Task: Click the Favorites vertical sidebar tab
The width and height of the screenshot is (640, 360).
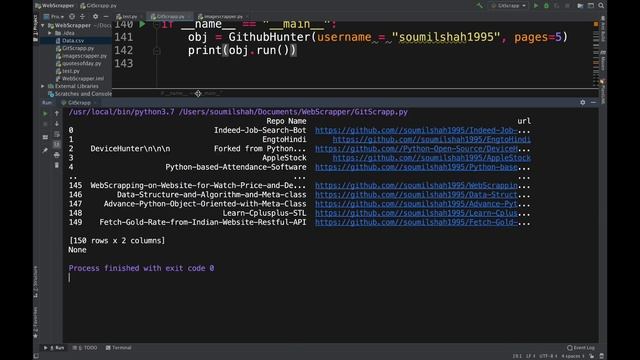Action: (36, 322)
